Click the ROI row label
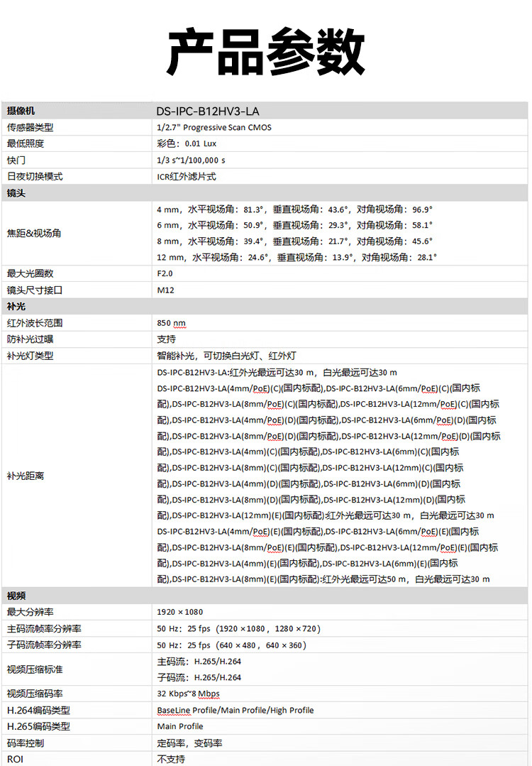 point(15,759)
